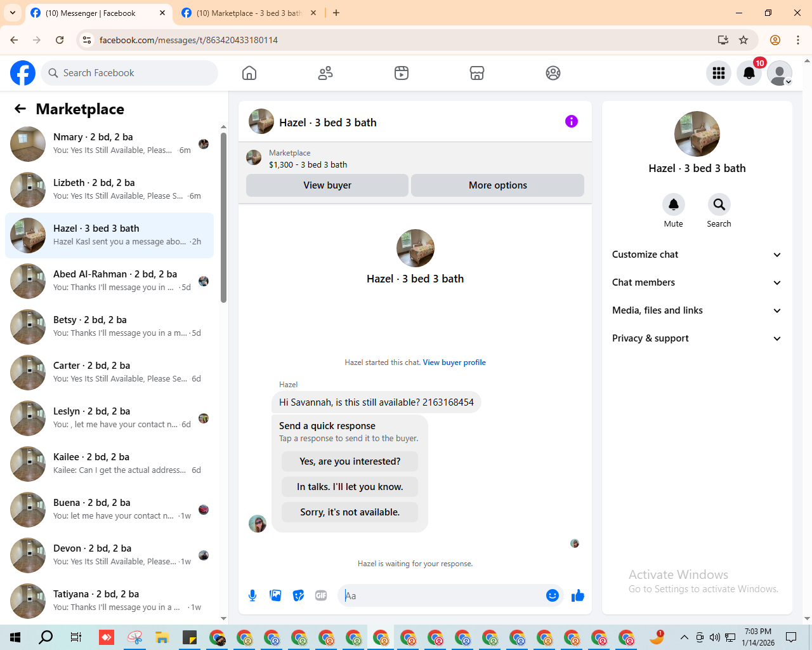Click the View buyer button
Screen dimensions: 812x650
tap(327, 185)
